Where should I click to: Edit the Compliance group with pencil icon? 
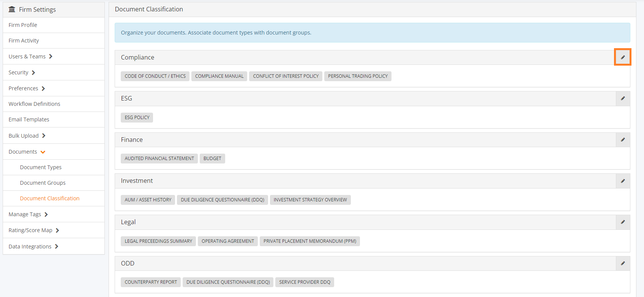pyautogui.click(x=623, y=57)
